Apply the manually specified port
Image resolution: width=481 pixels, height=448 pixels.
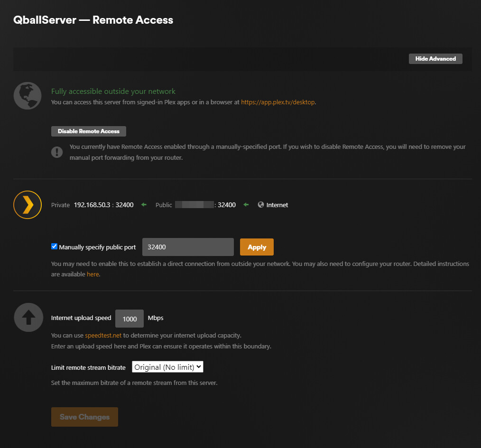point(256,247)
